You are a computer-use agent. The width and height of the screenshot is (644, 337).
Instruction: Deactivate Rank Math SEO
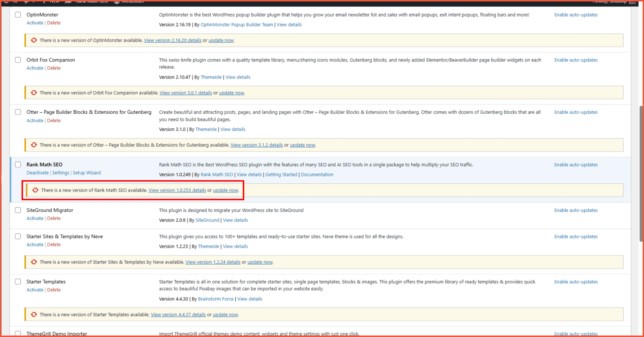37,173
